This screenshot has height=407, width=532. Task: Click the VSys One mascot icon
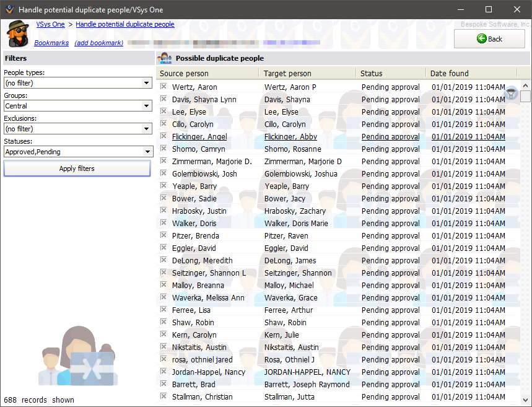click(16, 33)
